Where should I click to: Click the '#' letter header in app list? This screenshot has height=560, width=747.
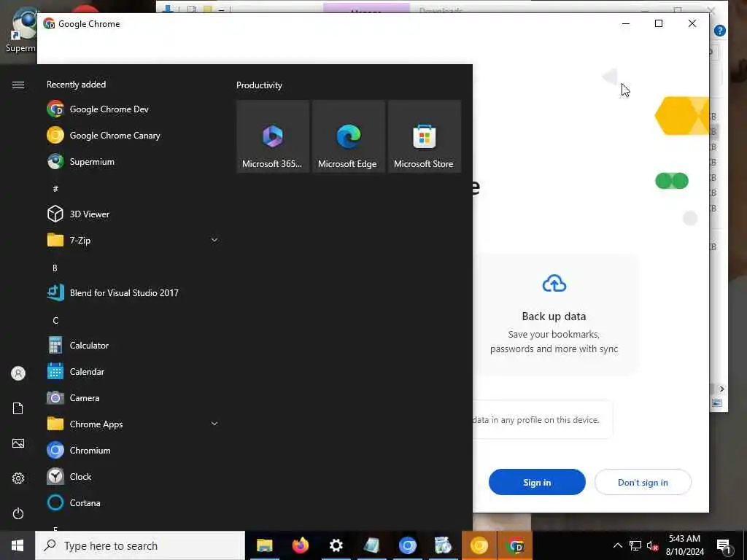pos(55,189)
